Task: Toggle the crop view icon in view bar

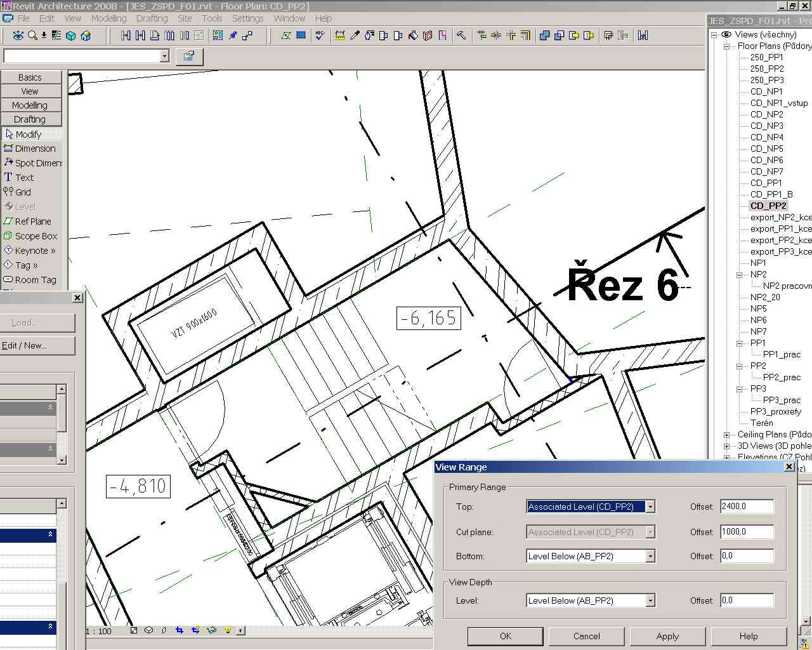Action: click(x=180, y=630)
